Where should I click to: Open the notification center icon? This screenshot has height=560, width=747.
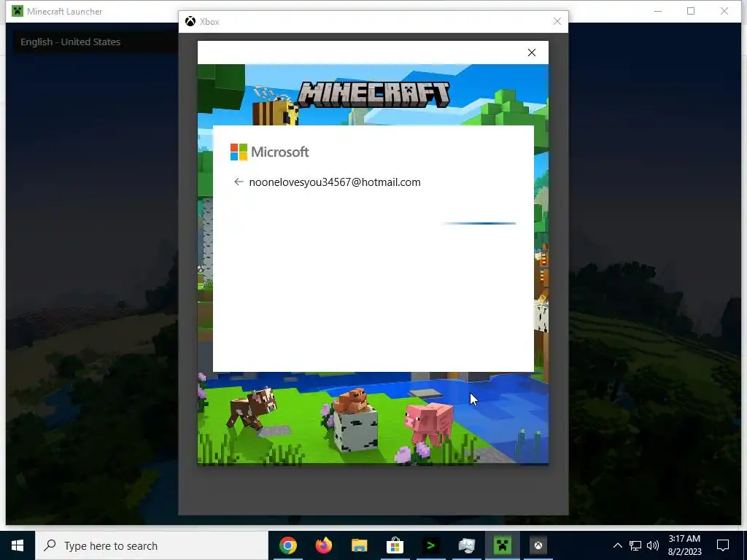click(723, 545)
